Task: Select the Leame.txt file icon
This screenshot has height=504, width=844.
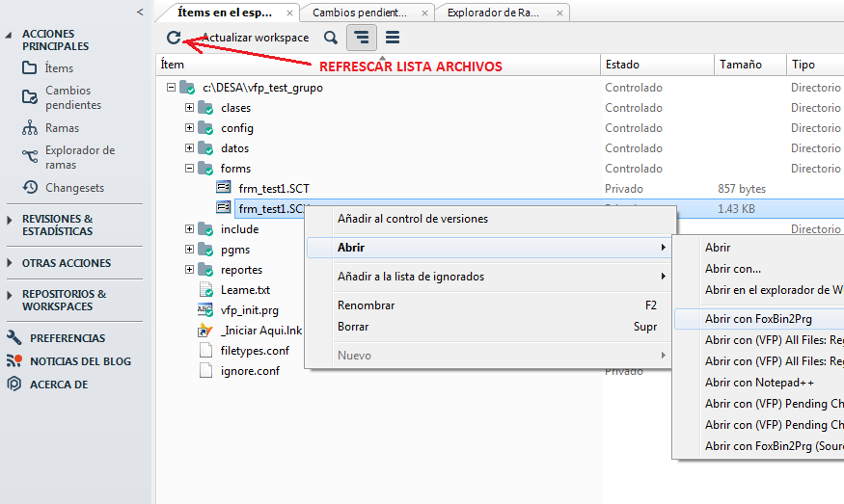Action: click(x=205, y=289)
